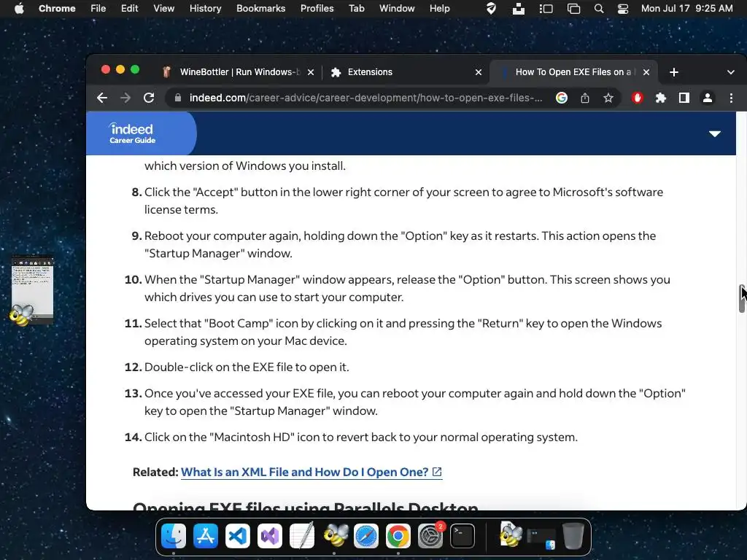Switch to the Extensions tab

(x=406, y=72)
